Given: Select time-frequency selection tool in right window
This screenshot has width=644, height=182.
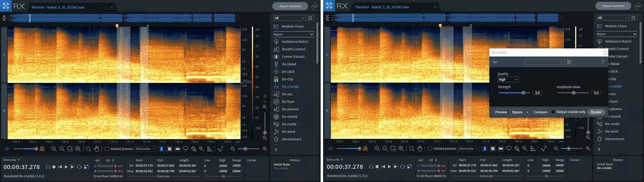Looking at the screenshot, I should point(493,148).
